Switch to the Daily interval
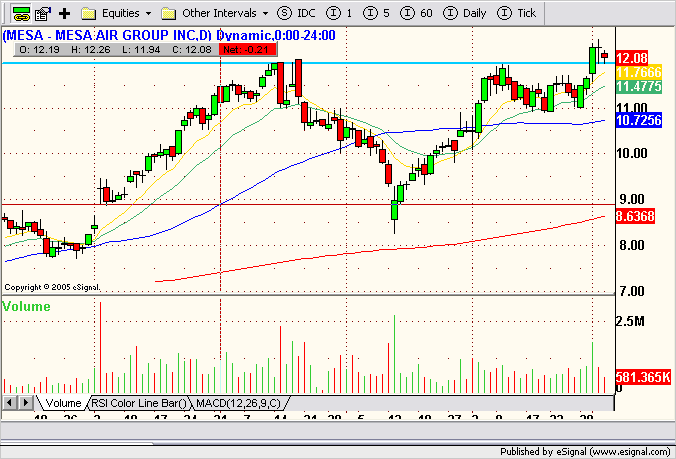 [465, 13]
